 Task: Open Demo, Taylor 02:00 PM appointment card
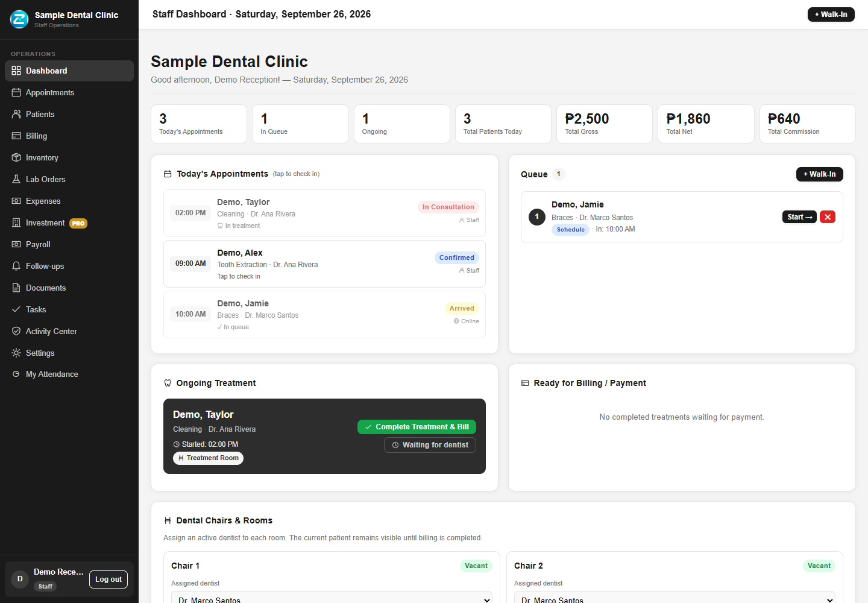coord(324,213)
